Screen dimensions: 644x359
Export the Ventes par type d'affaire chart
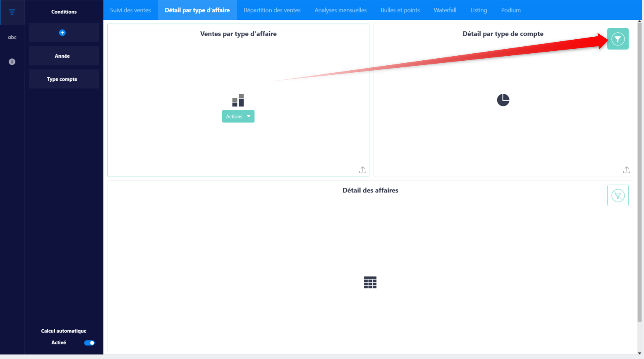tap(362, 170)
